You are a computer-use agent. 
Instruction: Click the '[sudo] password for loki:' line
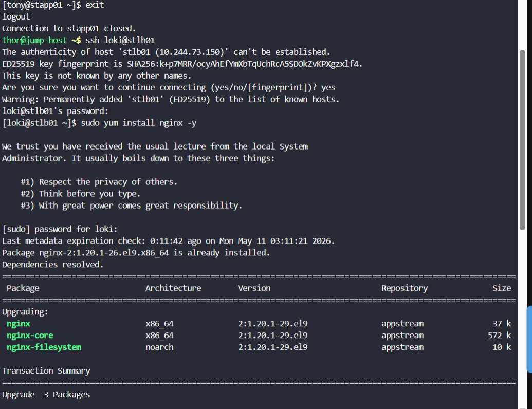point(60,229)
